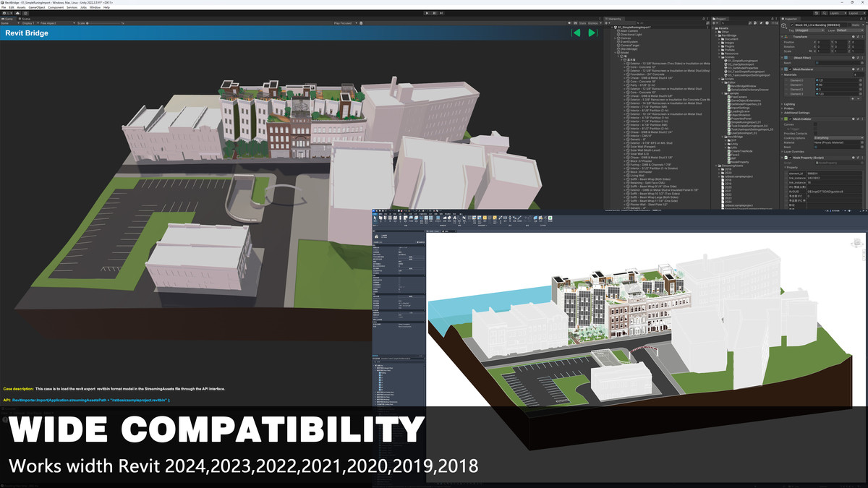Click the Position X field in Transform
The image size is (868, 488).
coord(822,42)
